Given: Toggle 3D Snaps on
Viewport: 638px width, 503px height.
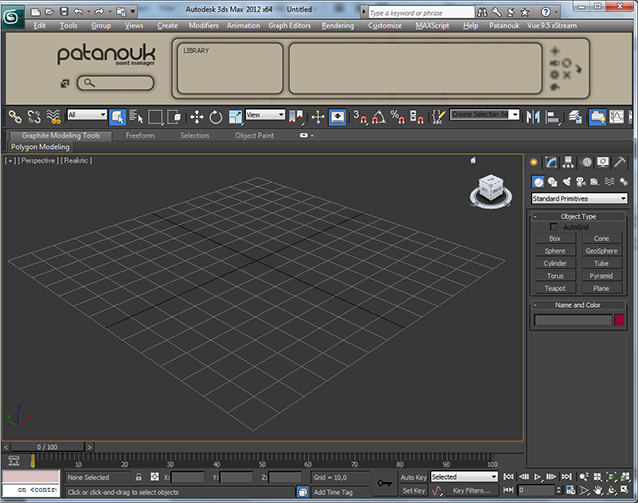Looking at the screenshot, I should 360,117.
